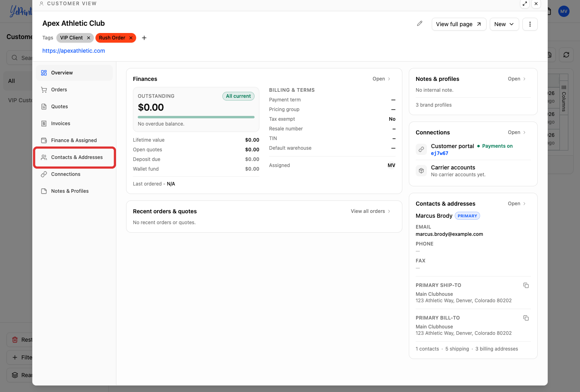Click marcus.brody@example.com email address
This screenshot has height=392, width=580.
pos(449,234)
